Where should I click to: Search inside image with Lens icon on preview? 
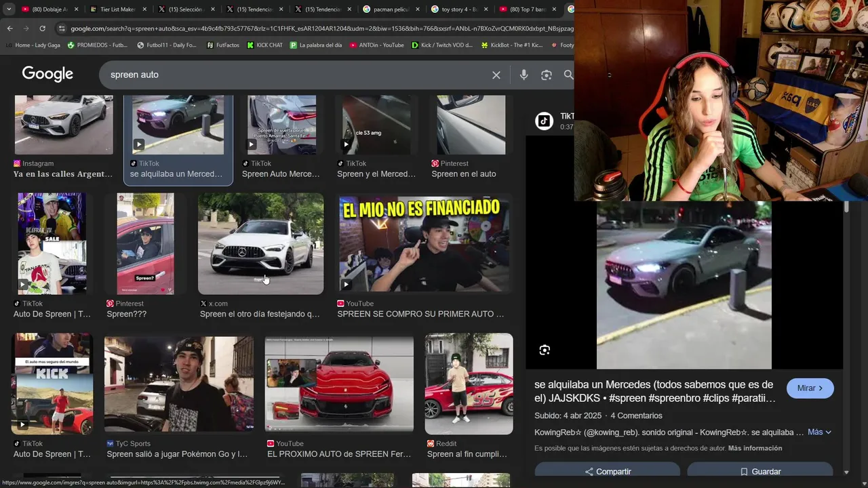click(x=545, y=350)
